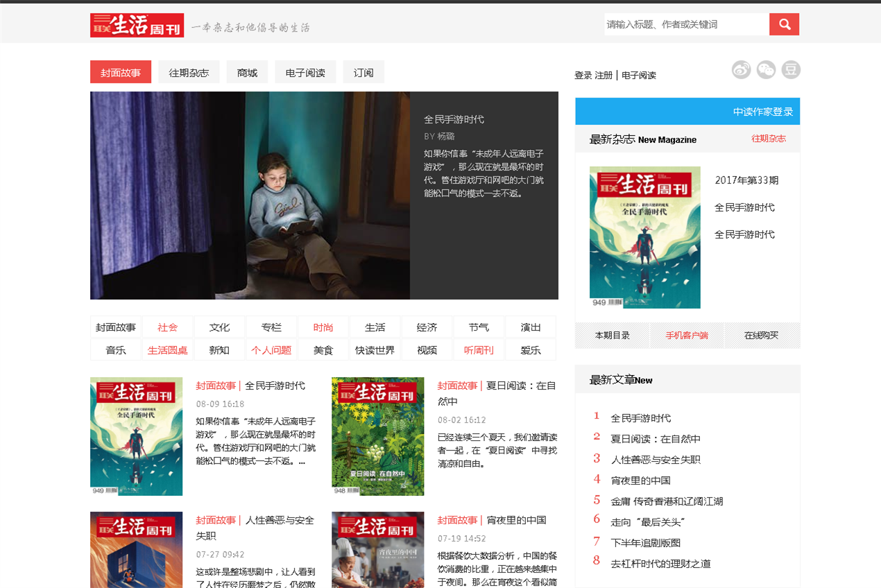This screenshot has width=881, height=588.
Task: Select the 时尚 category cell
Action: pyautogui.click(x=323, y=327)
